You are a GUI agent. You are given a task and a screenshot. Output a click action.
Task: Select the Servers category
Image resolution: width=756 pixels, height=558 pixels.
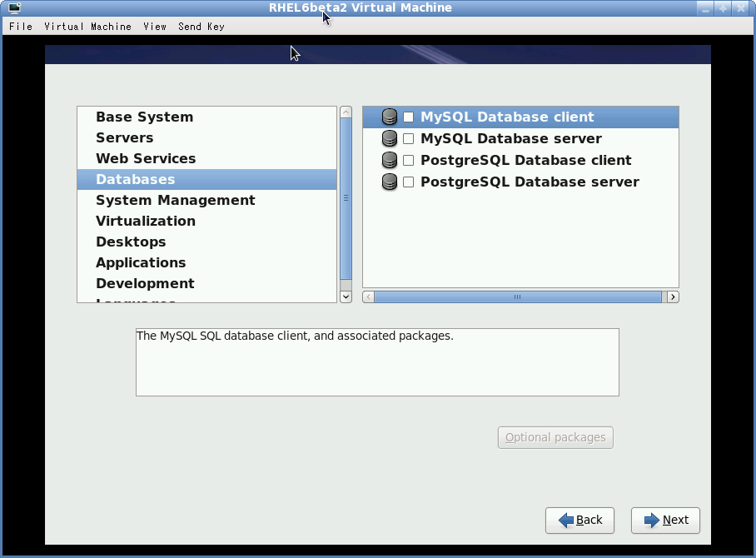[206, 138]
